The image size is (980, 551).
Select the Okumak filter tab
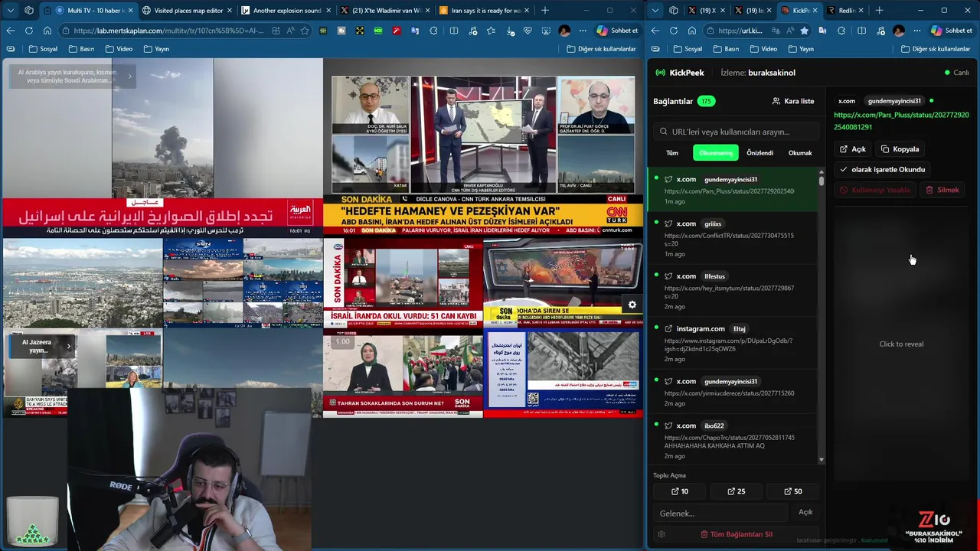click(x=800, y=153)
